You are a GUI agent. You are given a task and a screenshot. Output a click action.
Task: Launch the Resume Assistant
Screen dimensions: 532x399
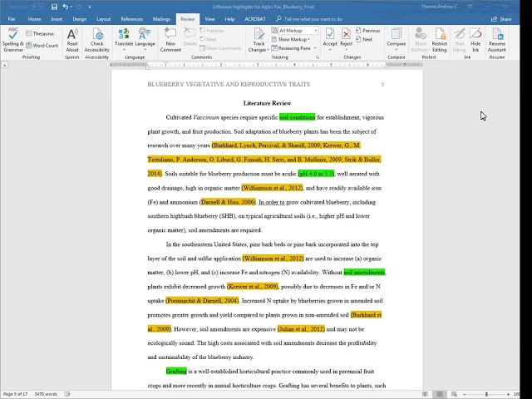(x=497, y=40)
